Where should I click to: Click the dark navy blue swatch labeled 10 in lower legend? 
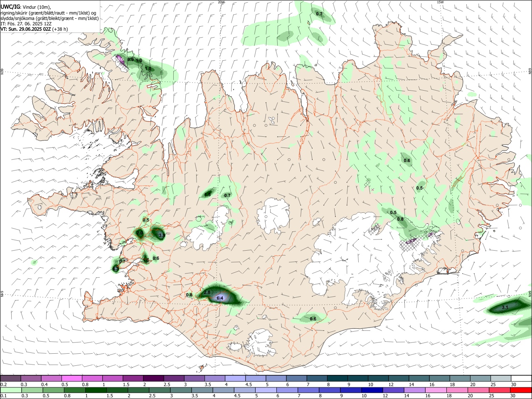[371, 390]
